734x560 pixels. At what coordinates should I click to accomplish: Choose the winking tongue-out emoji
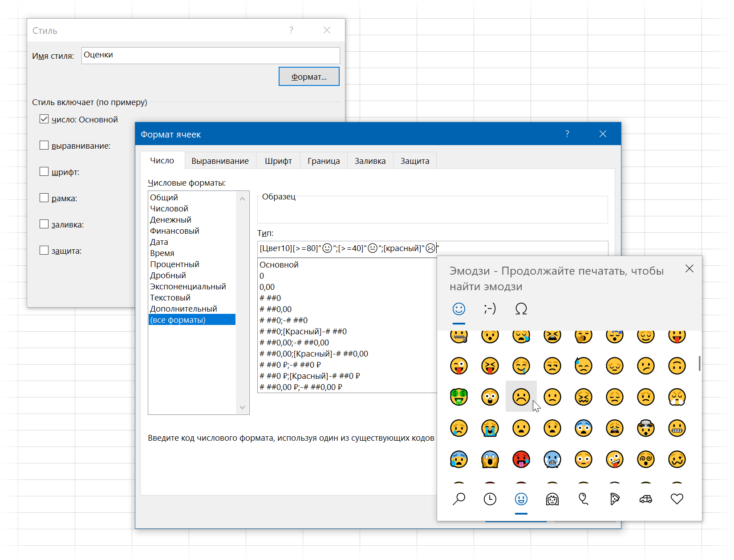click(459, 366)
